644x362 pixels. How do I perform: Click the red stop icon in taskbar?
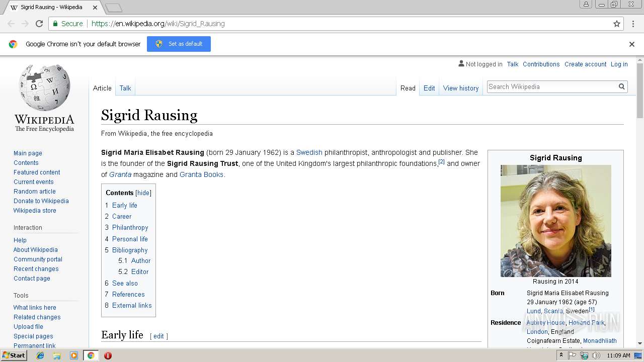tap(108, 355)
